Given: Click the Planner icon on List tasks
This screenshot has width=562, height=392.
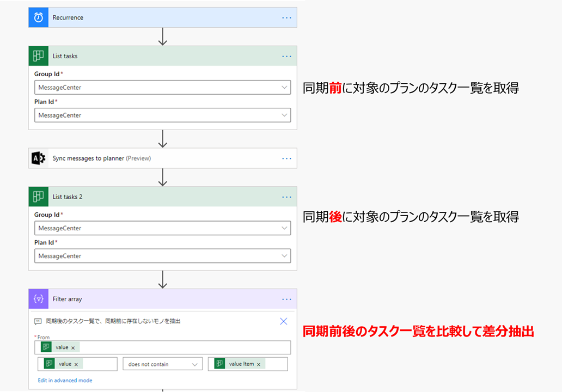Looking at the screenshot, I should [x=38, y=56].
